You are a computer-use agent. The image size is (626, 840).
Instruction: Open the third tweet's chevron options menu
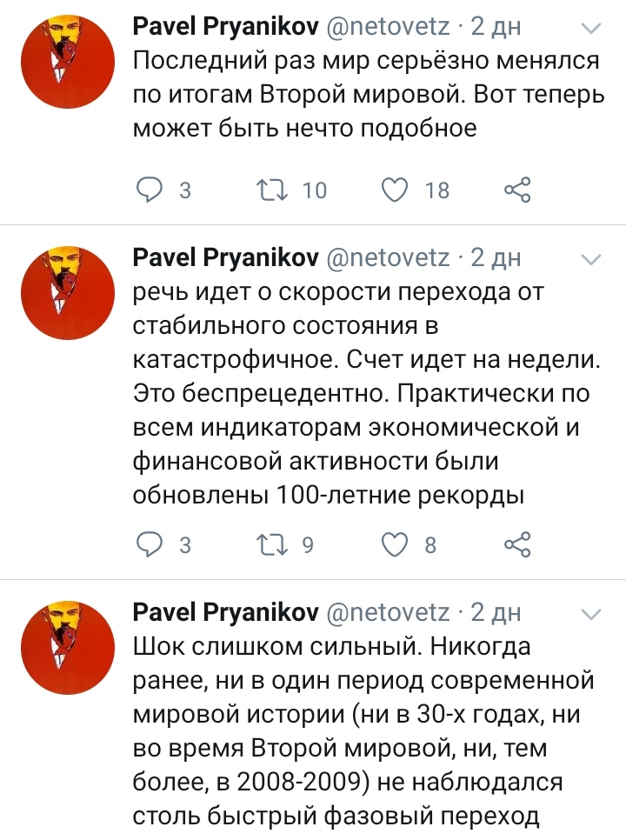coord(591,614)
